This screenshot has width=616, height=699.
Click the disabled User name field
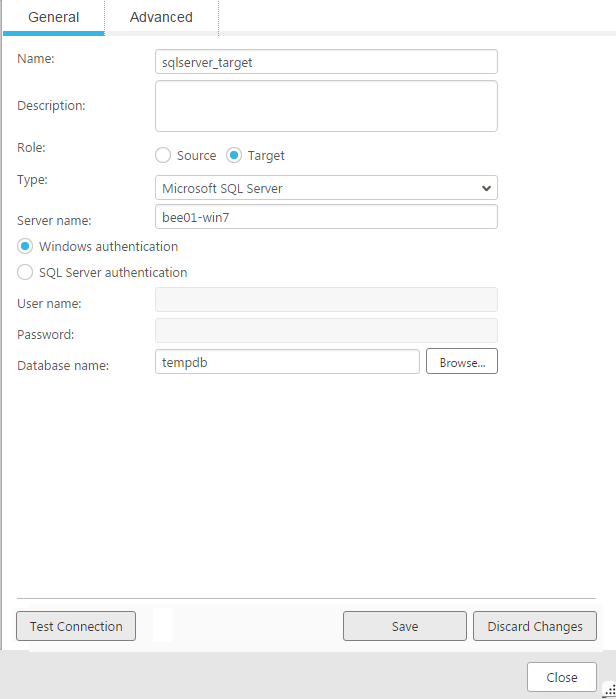pyautogui.click(x=326, y=300)
